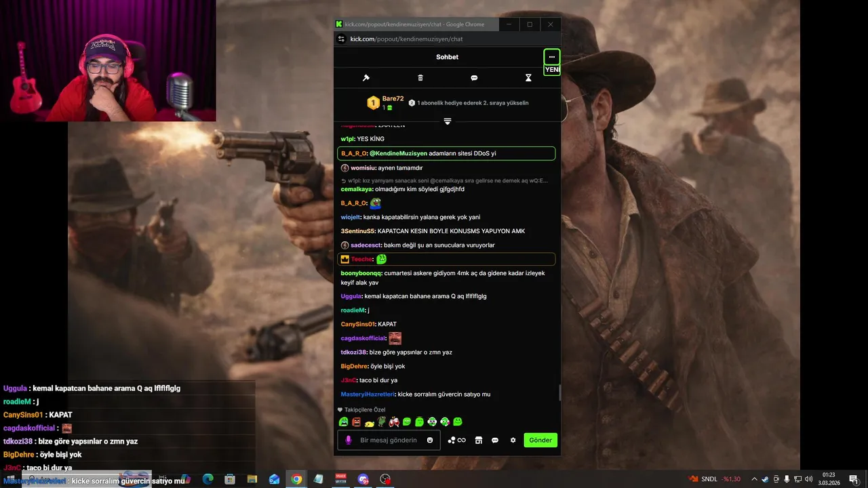Open the three-dots chat options menu
Viewport: 868px width, 488px height.
click(551, 57)
